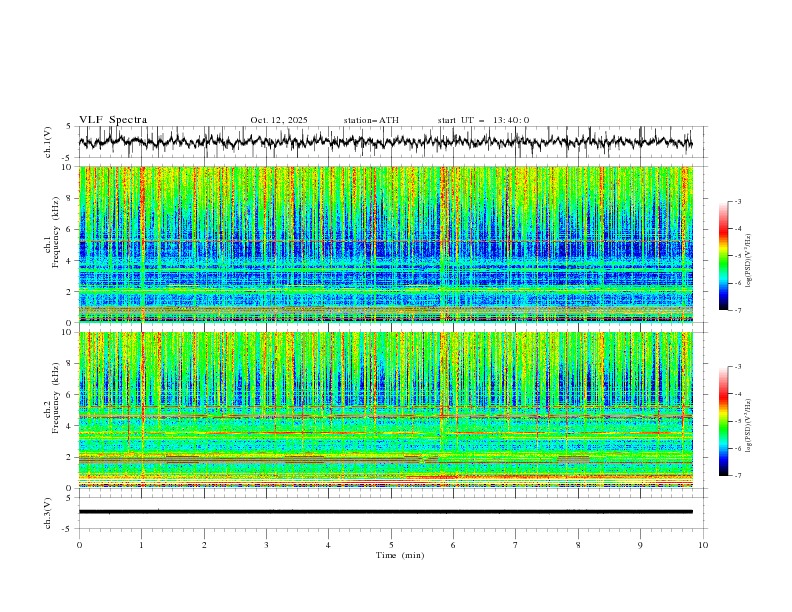Click inside the ch.1 spectrogram panel
The width and height of the screenshot is (792, 612).
point(385,244)
